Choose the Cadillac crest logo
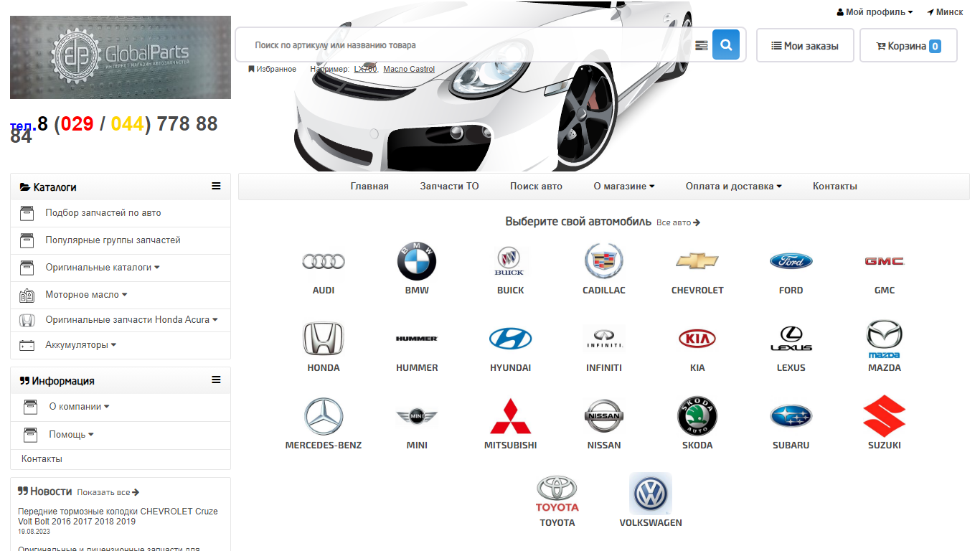 (604, 260)
